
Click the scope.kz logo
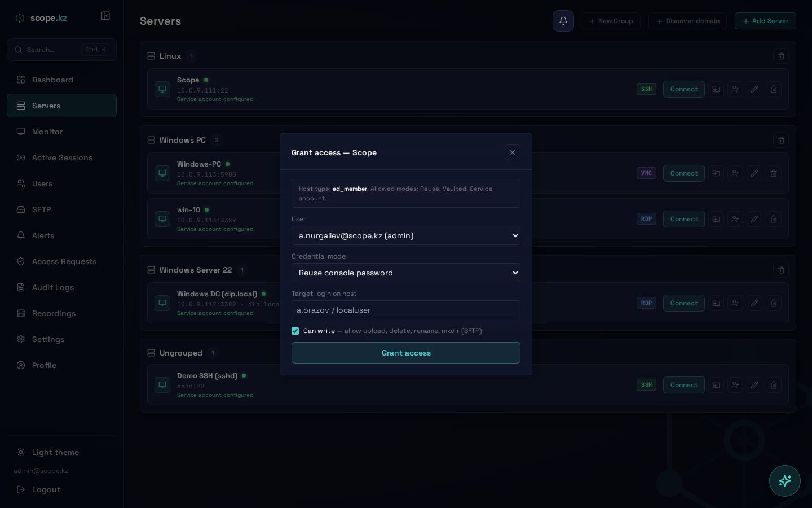point(41,18)
